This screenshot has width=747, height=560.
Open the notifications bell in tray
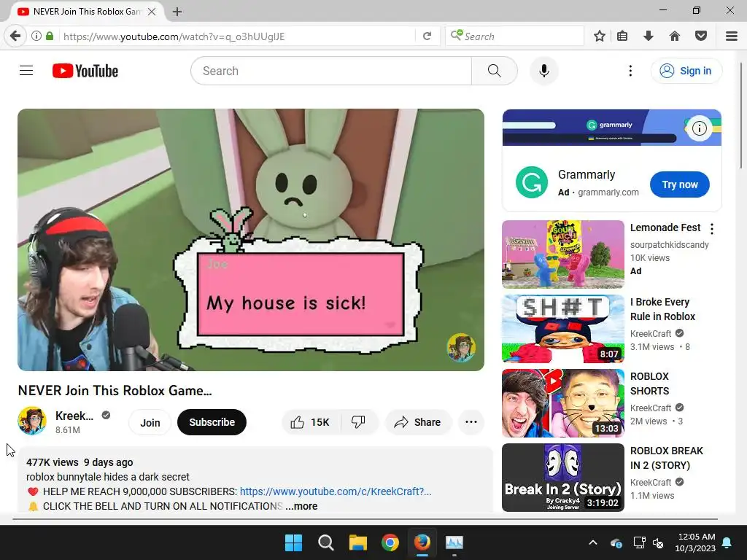tap(727, 542)
